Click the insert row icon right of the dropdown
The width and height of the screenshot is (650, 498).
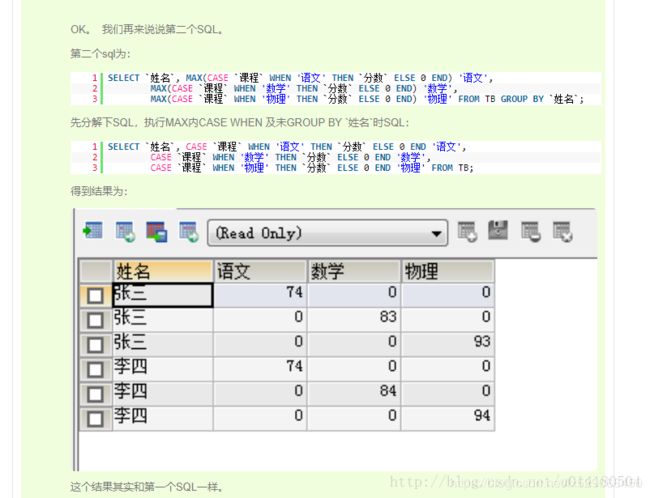(x=467, y=231)
